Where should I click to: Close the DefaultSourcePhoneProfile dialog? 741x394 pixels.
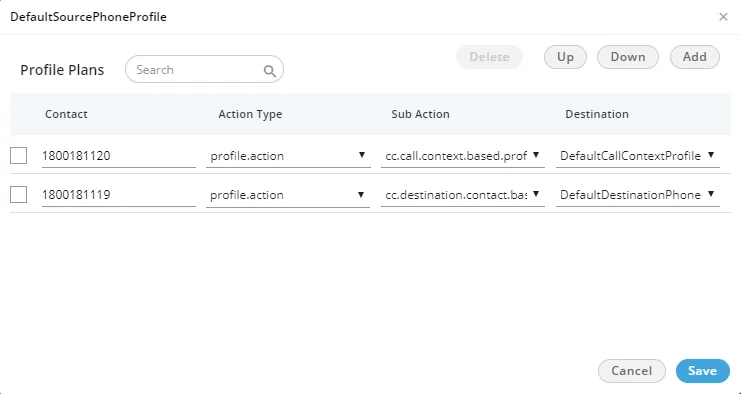(x=723, y=17)
